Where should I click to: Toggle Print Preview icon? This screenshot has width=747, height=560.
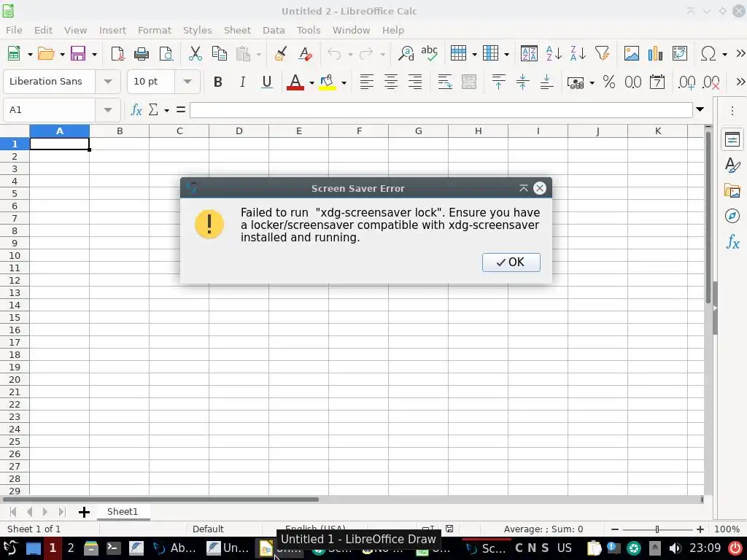point(166,54)
